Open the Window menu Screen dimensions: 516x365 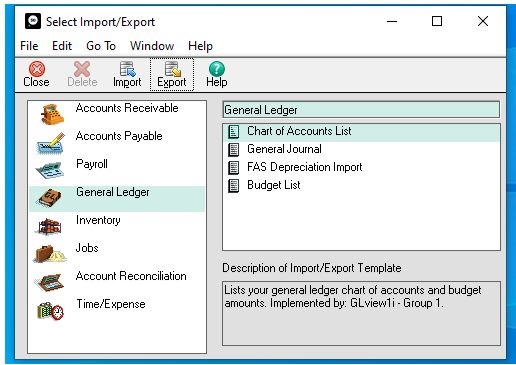coord(152,46)
